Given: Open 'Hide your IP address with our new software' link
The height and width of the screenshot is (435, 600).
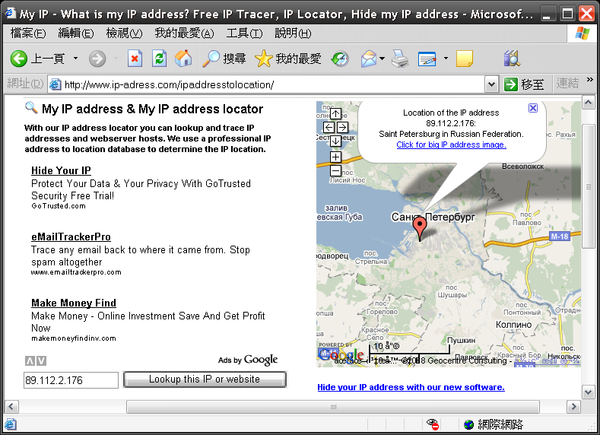Looking at the screenshot, I should click(411, 387).
